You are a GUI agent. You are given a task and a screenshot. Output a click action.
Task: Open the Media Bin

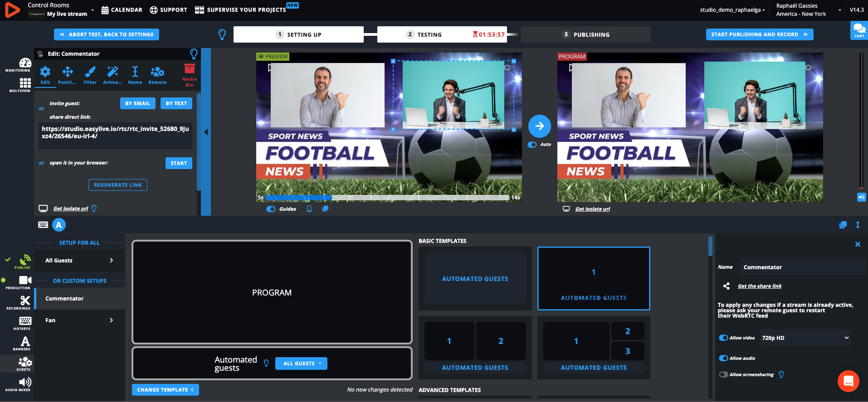point(190,74)
